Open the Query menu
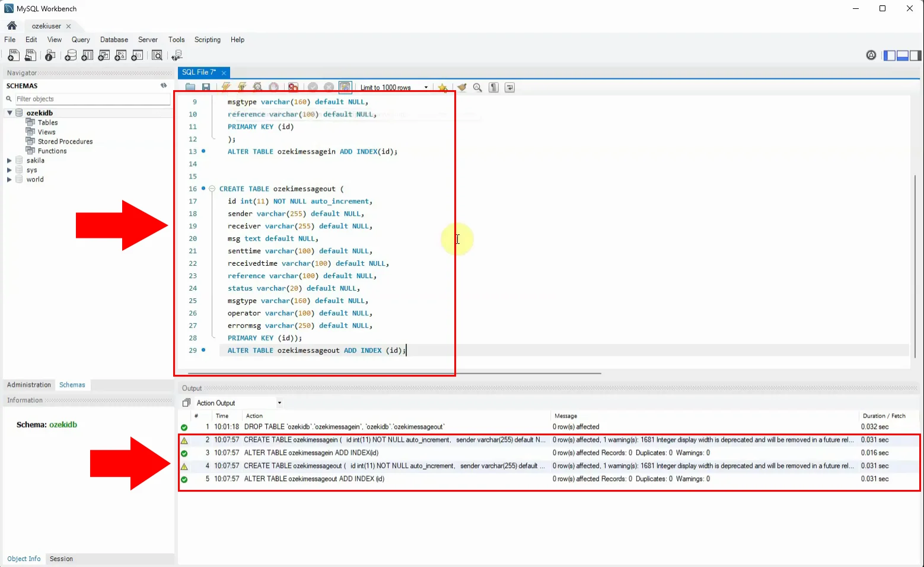Image resolution: width=924 pixels, height=567 pixels. 81,40
